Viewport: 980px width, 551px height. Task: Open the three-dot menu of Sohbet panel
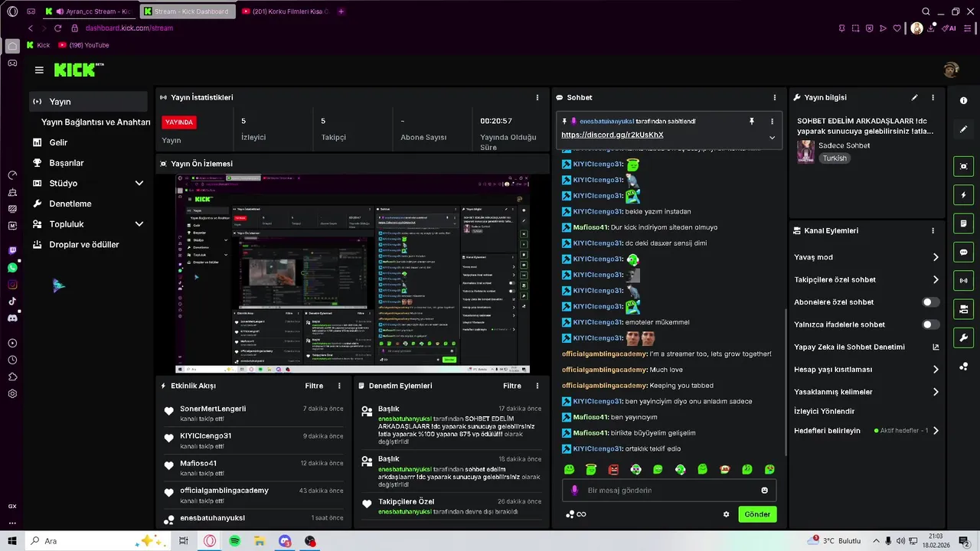point(774,97)
